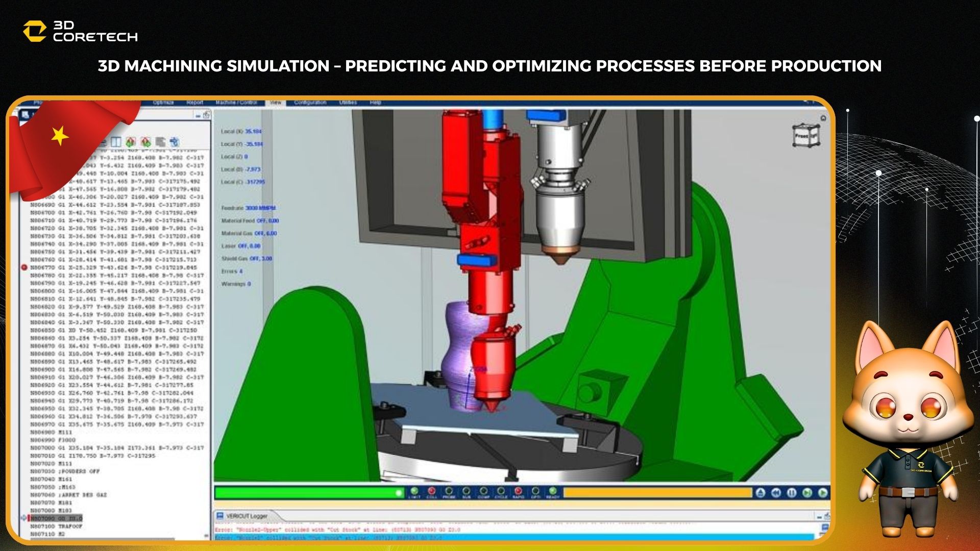Collapse the NC program panel
Image resolution: width=980 pixels, height=551 pixels.
[198, 116]
